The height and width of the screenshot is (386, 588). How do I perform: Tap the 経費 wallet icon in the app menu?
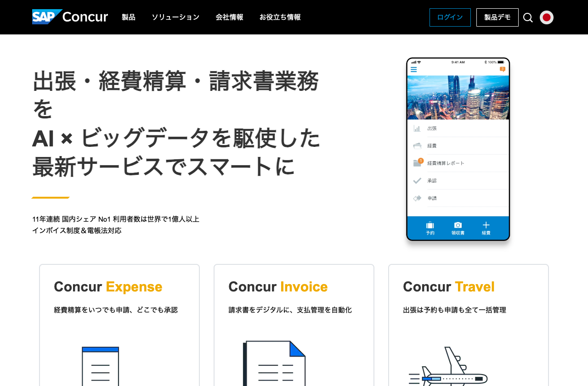click(x=417, y=145)
